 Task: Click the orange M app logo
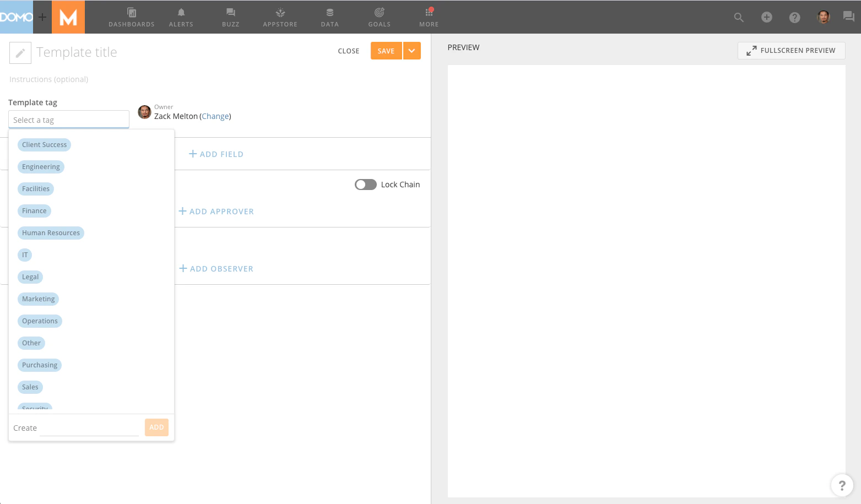coord(68,17)
